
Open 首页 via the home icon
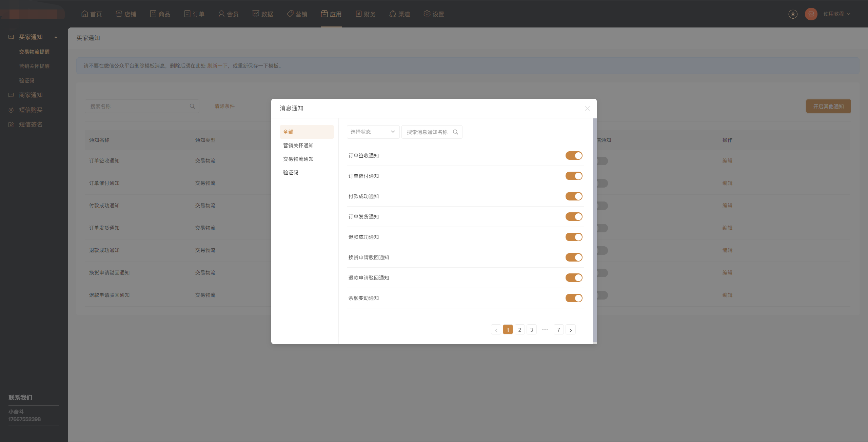coord(85,14)
